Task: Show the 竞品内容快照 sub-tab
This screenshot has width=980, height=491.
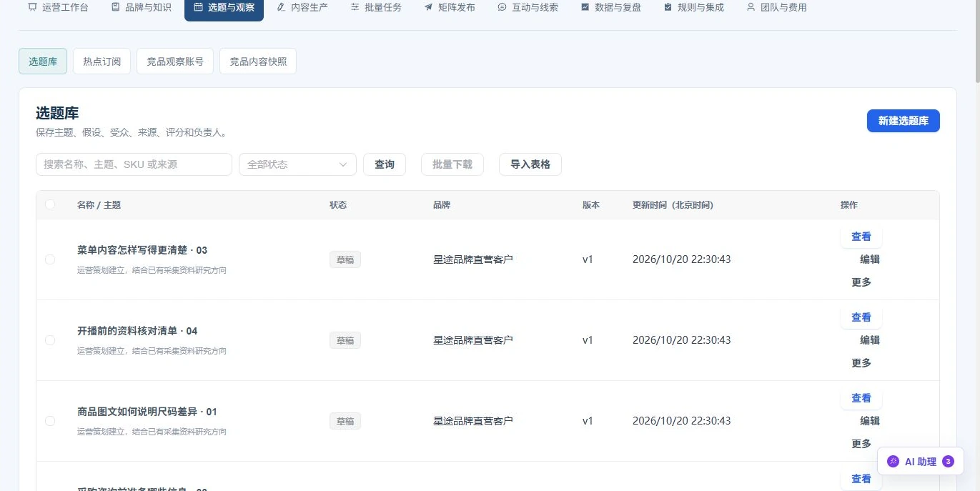Action: [258, 61]
